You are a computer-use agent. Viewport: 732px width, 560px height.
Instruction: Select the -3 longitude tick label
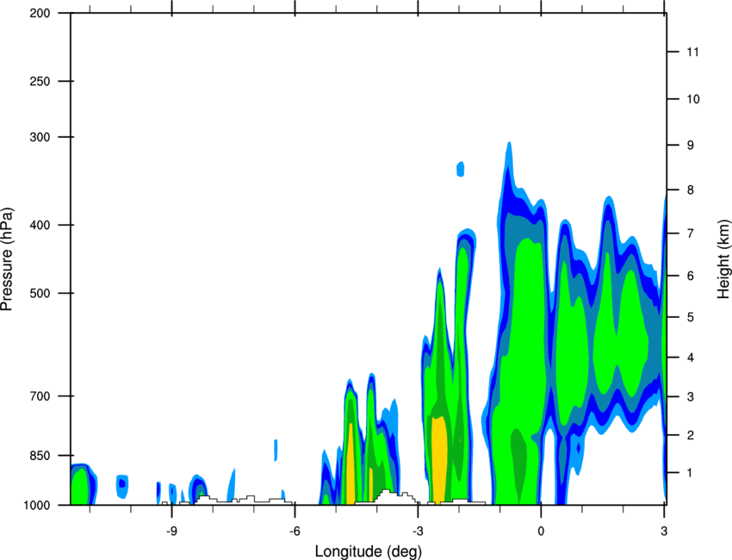[418, 532]
